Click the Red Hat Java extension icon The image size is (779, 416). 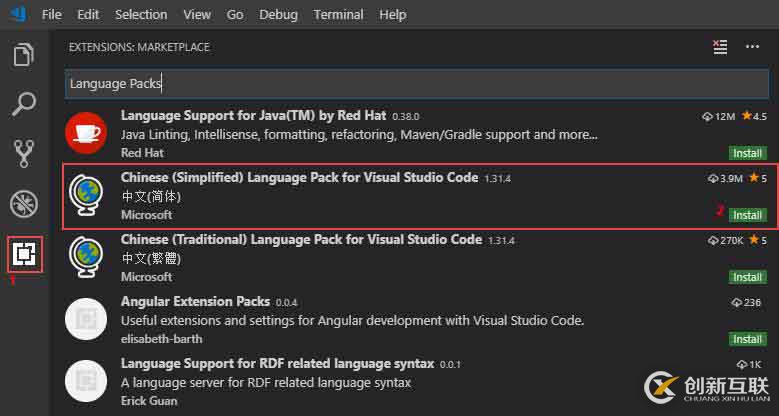pos(86,133)
